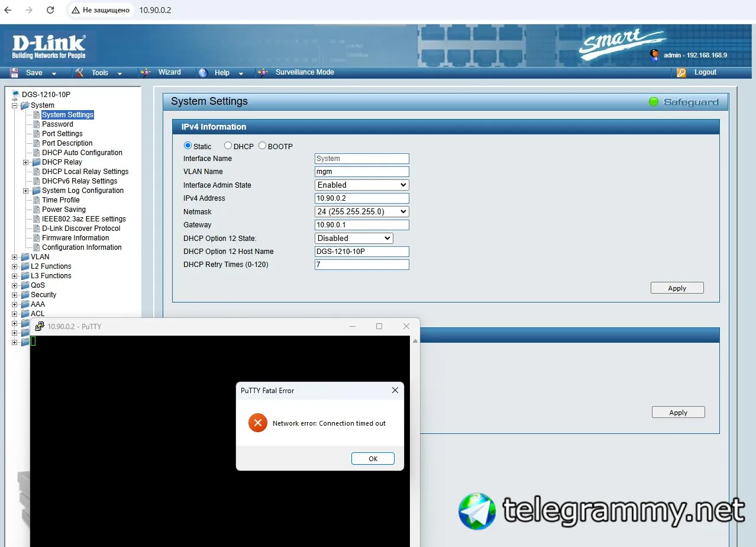Expand the L2 Functions node
Viewport: 756px width, 547px height.
15,266
